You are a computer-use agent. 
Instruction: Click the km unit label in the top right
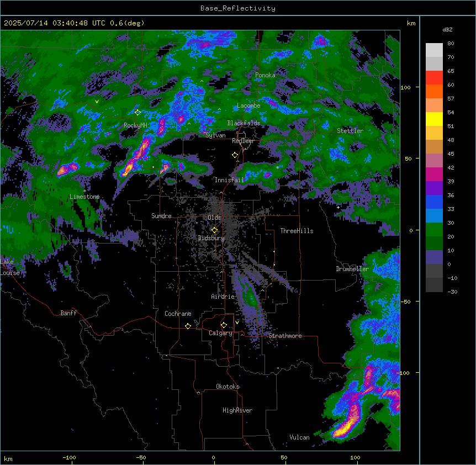pos(411,23)
